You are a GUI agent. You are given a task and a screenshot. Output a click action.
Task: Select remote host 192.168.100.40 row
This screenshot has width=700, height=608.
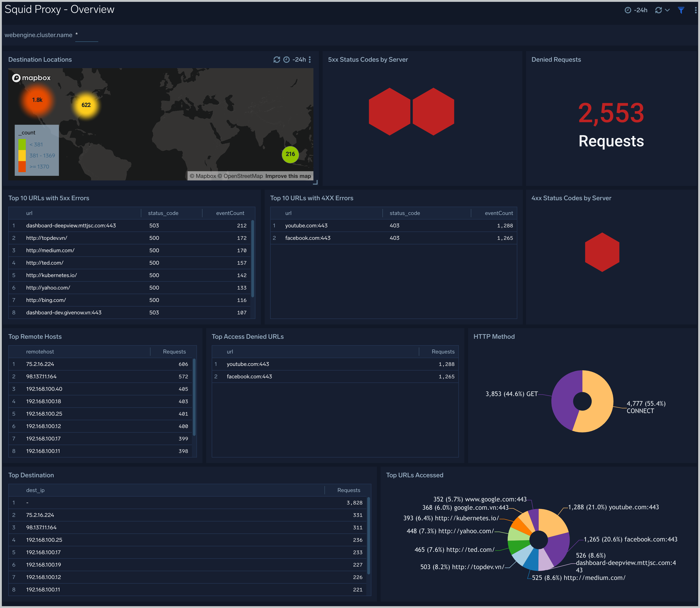(100, 389)
